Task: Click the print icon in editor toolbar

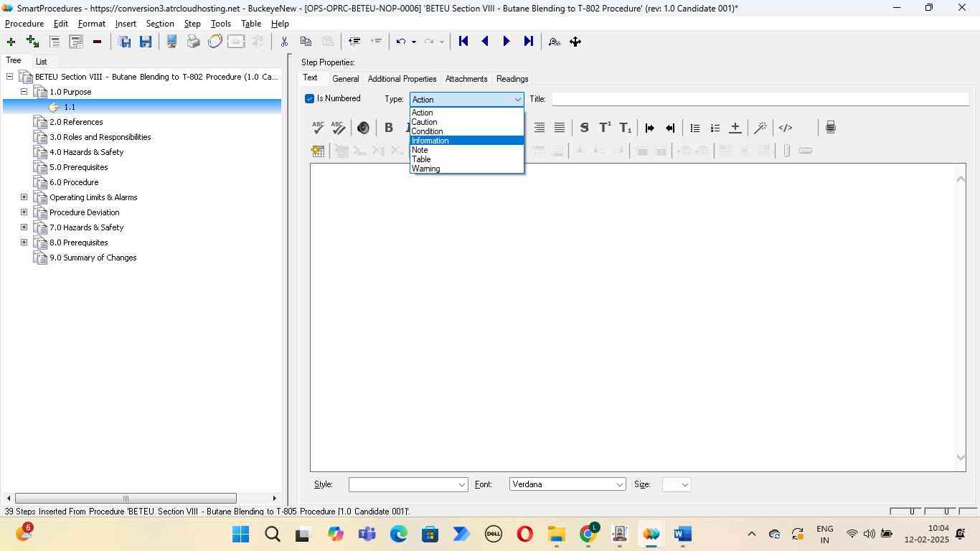Action: (830, 128)
